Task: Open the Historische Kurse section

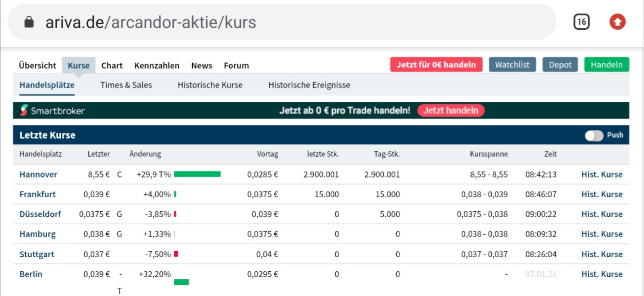Action: point(210,85)
